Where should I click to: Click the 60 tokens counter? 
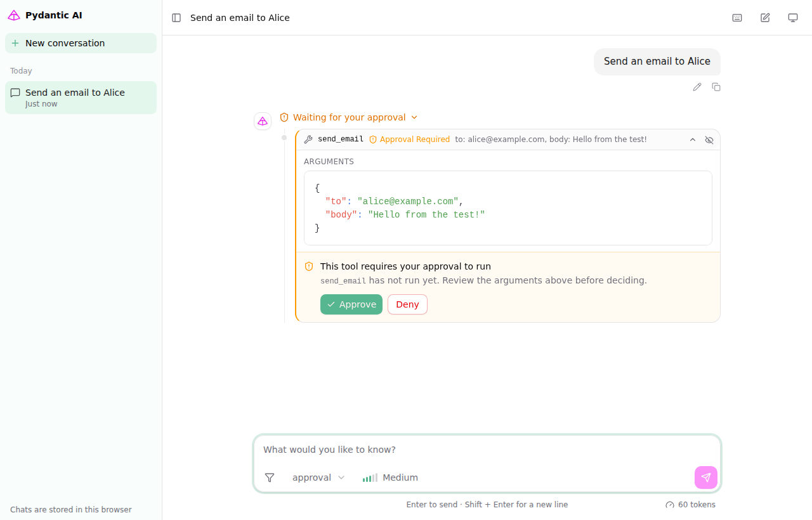point(697,505)
